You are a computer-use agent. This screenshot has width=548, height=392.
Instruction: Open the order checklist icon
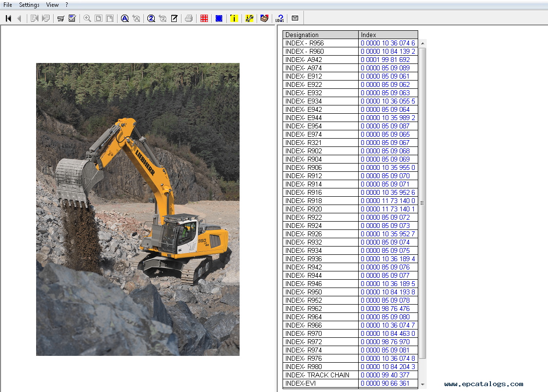click(x=72, y=19)
